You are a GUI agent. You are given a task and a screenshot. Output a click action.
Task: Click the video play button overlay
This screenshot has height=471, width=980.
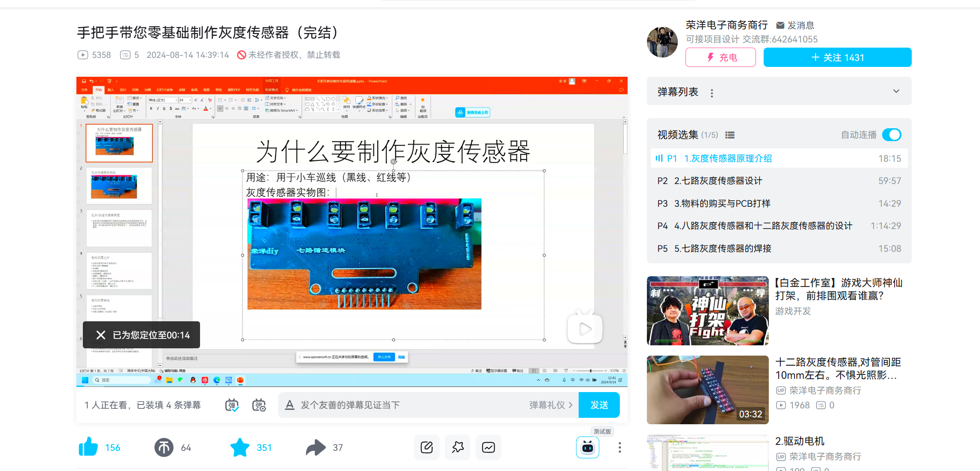[585, 329]
